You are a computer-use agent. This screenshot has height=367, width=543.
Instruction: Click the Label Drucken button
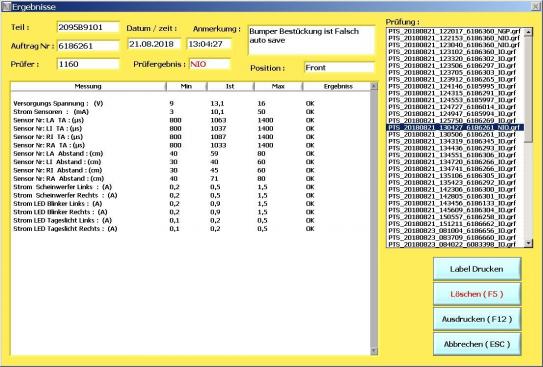[477, 269]
